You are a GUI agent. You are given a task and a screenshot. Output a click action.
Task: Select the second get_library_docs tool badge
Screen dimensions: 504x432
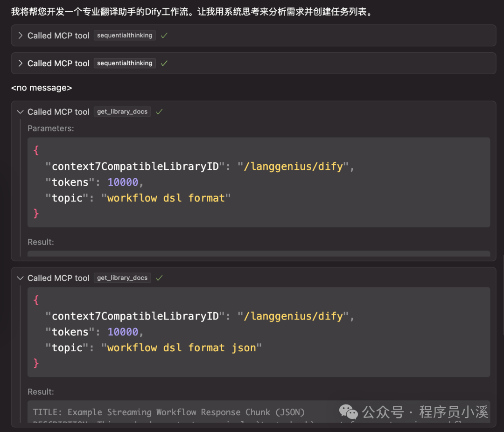[122, 278]
